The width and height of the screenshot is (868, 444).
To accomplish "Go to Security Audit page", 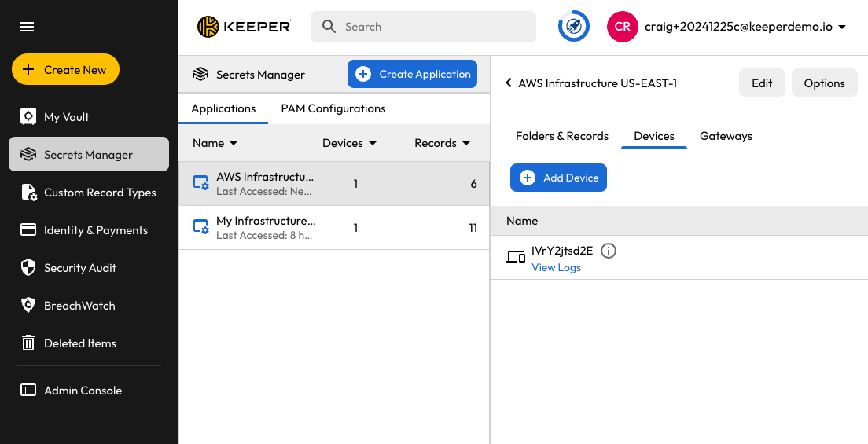I will [x=79, y=268].
